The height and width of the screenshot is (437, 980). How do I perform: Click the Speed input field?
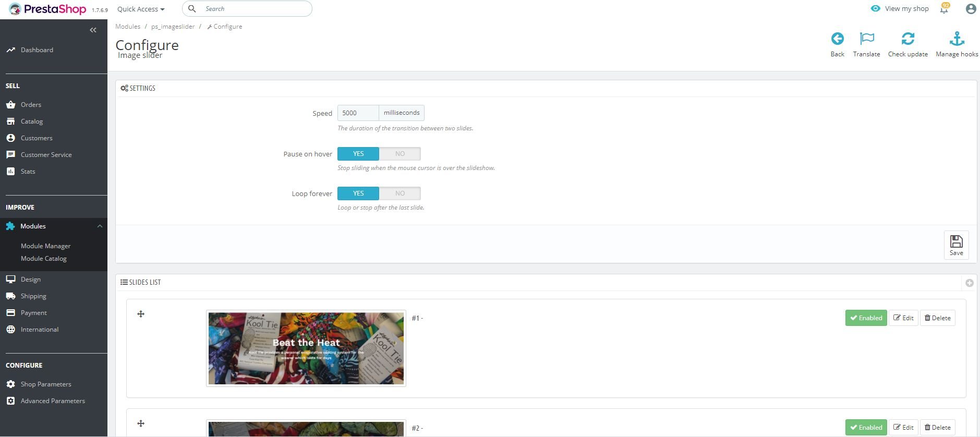pos(358,113)
